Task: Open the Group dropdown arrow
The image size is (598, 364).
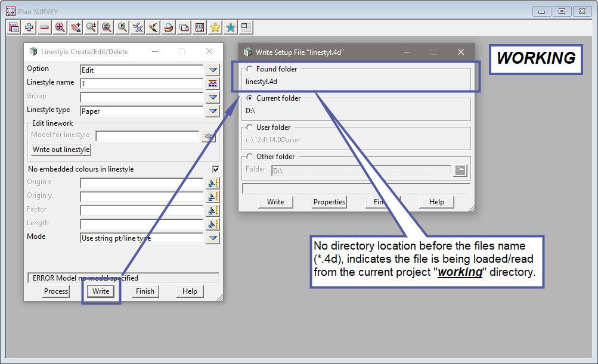Action: [213, 97]
